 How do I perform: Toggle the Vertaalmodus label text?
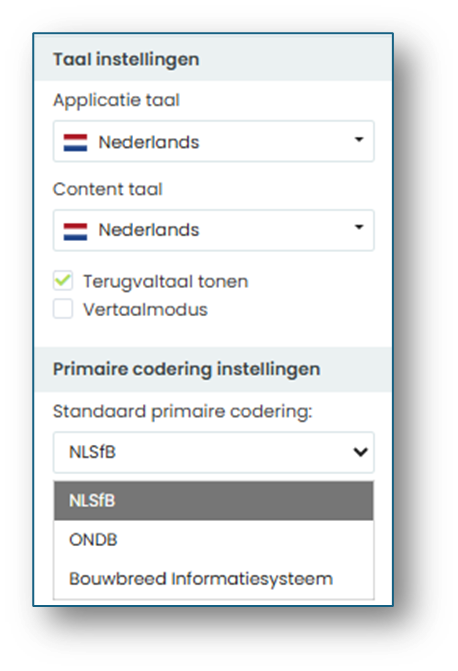pyautogui.click(x=146, y=309)
